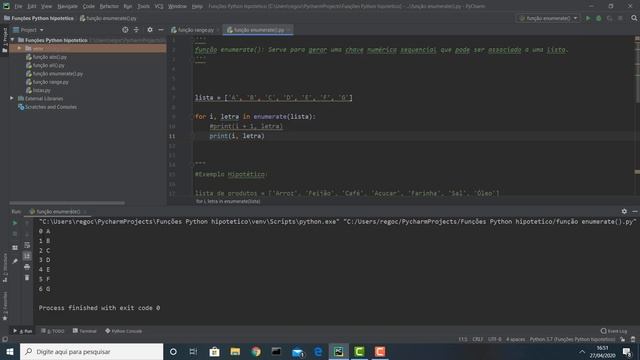This screenshot has height=360, width=640.
Task: Toggle scroll to end in Run console
Action: pos(27,256)
